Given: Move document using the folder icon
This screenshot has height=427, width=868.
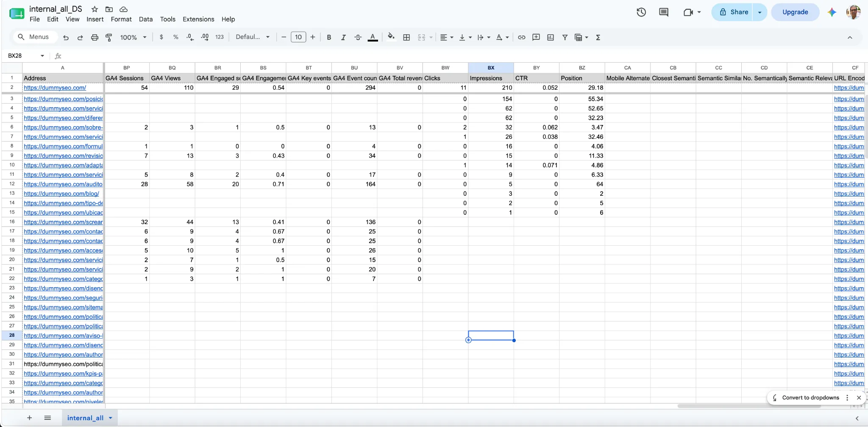Looking at the screenshot, I should (x=109, y=9).
